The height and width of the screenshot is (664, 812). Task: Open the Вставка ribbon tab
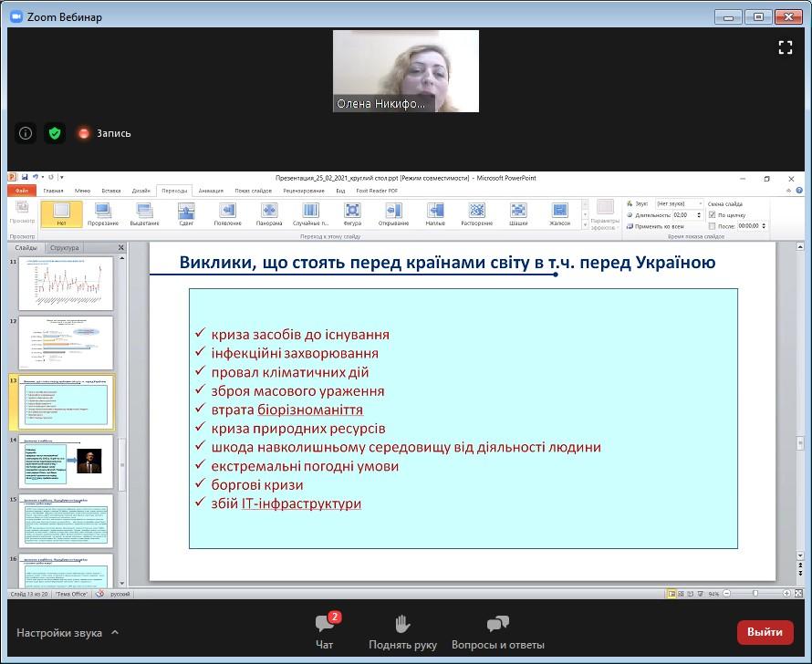111,191
